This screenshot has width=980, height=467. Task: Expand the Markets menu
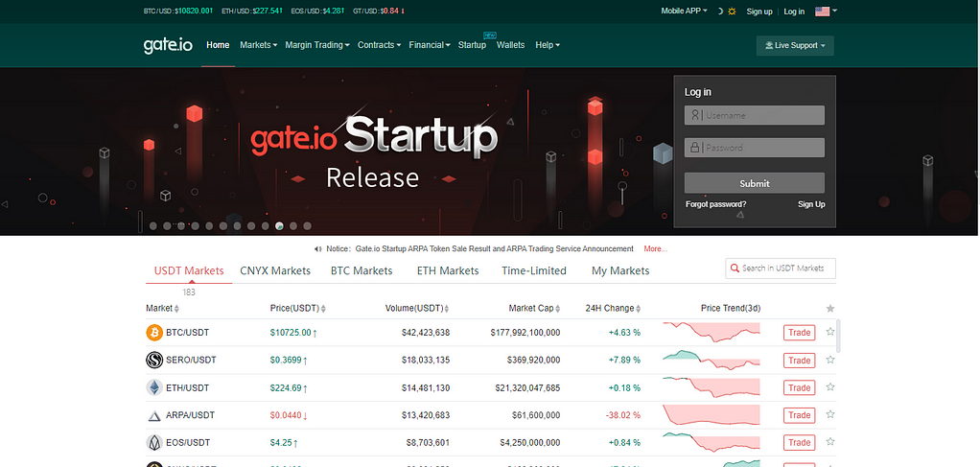click(258, 45)
